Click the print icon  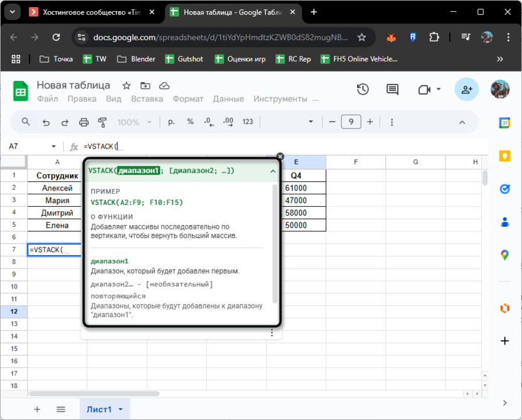tap(83, 122)
